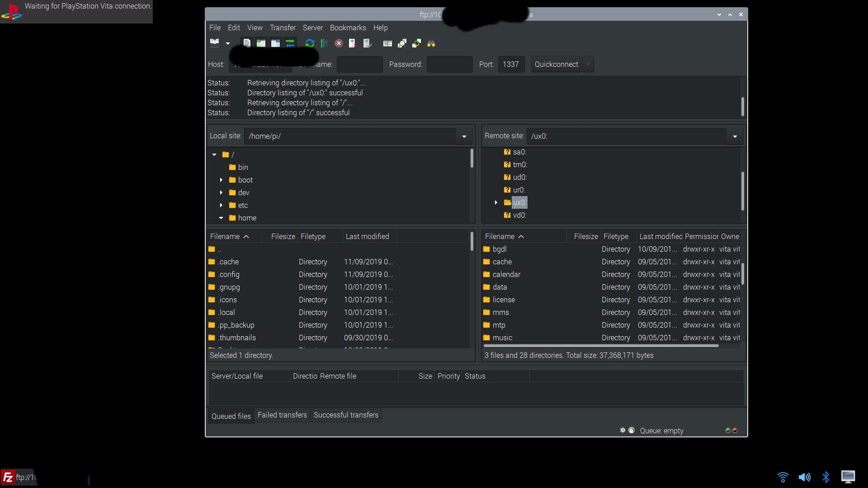
Task: Expand the ux0: remote tree folder
Action: (496, 202)
